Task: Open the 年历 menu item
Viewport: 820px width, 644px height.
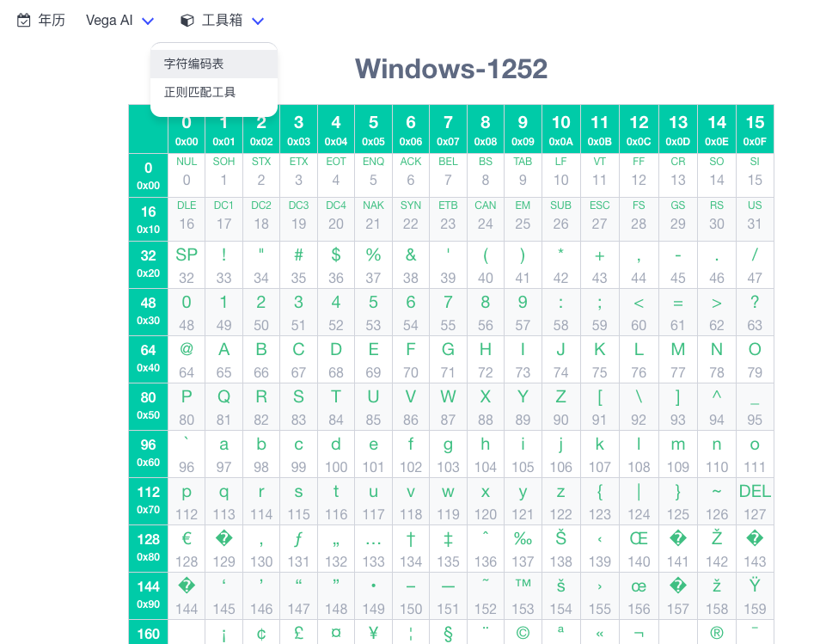Action: pyautogui.click(x=41, y=21)
